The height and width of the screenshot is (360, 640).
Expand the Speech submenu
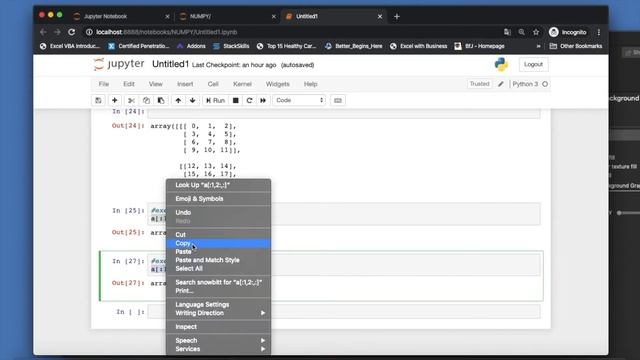point(218,340)
